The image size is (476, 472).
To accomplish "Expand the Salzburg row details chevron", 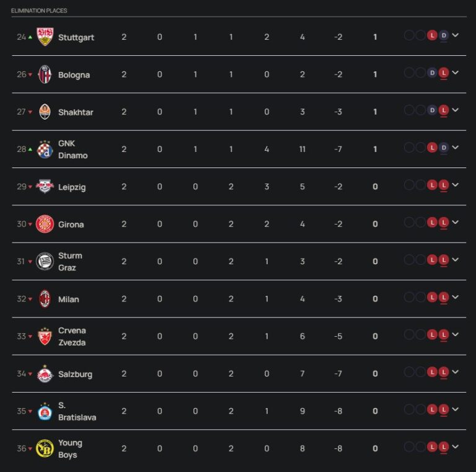I will (456, 372).
